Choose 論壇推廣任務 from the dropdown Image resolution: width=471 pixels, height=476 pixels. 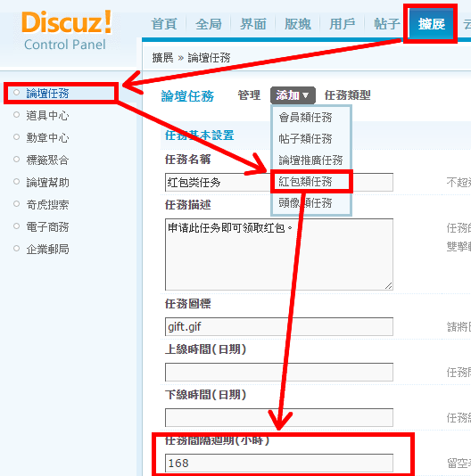tap(310, 160)
